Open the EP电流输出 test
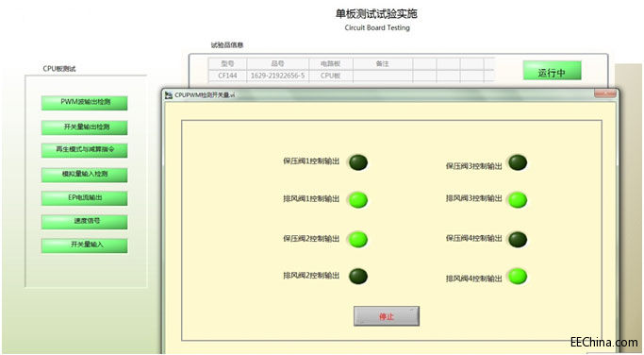The width and height of the screenshot is (644, 355). pos(84,198)
